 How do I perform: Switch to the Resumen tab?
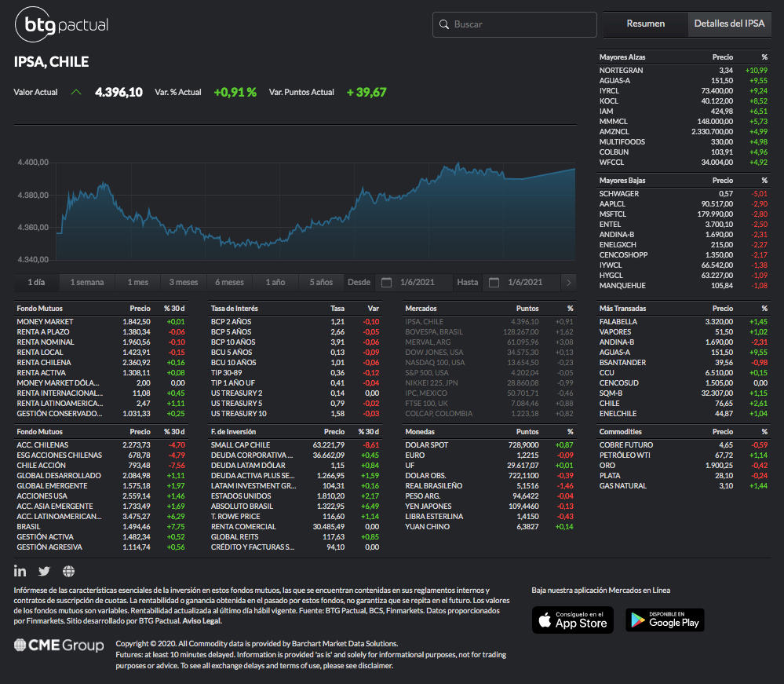coord(646,24)
